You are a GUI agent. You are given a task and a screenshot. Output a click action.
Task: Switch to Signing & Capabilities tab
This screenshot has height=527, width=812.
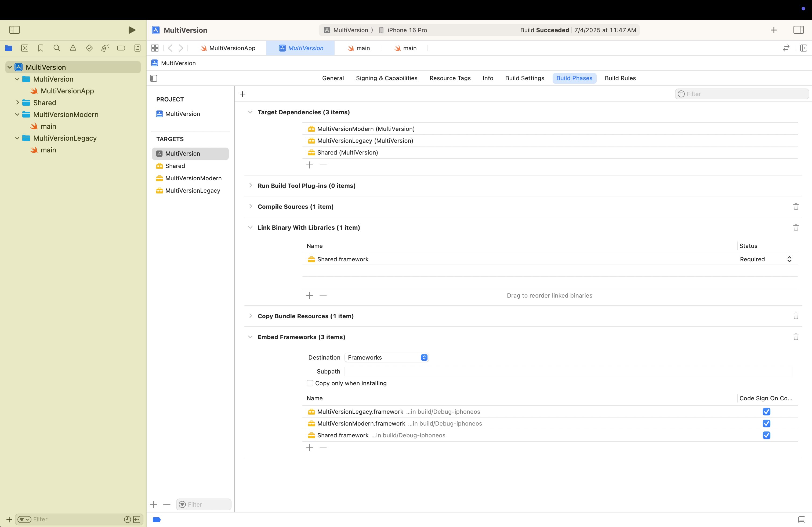387,78
